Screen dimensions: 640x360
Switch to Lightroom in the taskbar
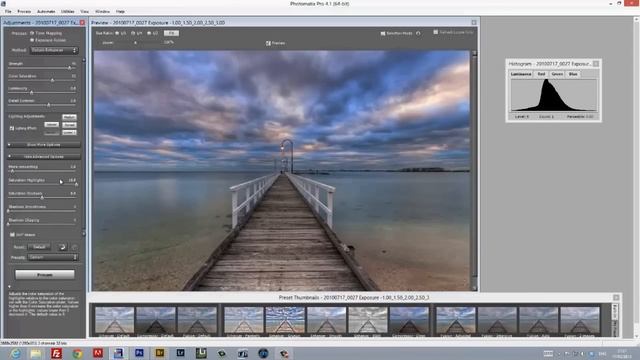[x=180, y=353]
